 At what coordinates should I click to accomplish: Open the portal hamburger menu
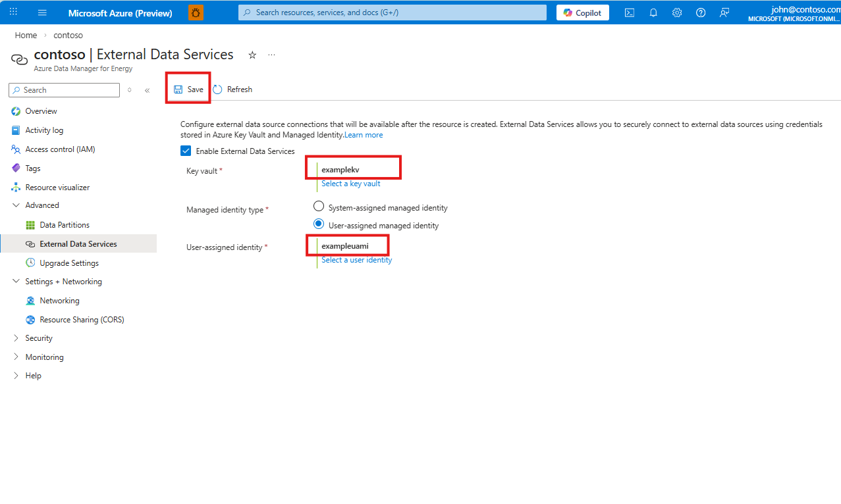(43, 13)
